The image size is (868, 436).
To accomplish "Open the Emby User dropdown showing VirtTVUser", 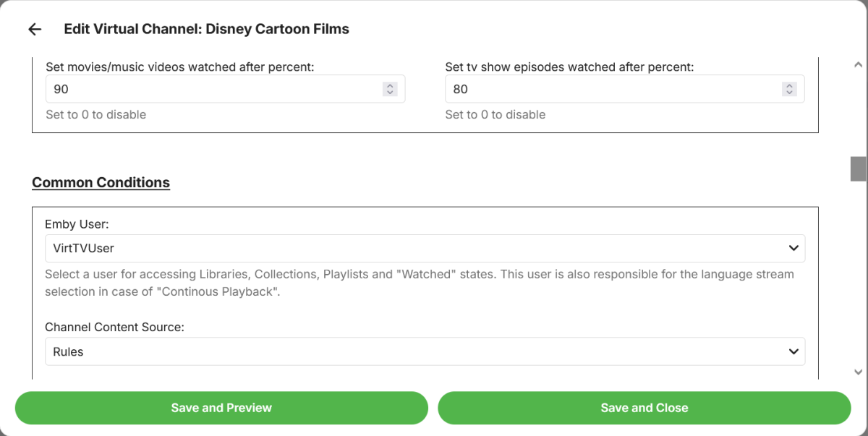I will tap(412, 248).
